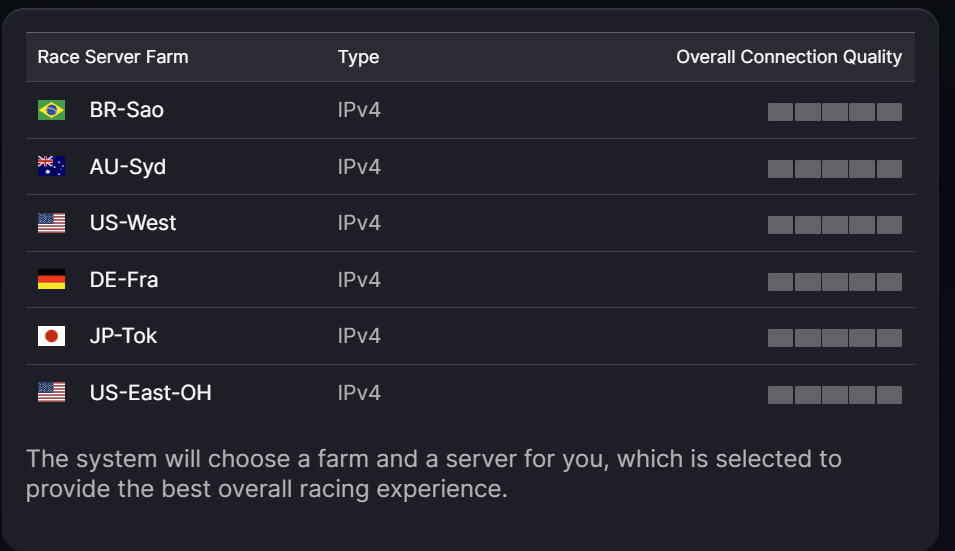Click the IPv4 type for AU-Syd

pos(359,167)
